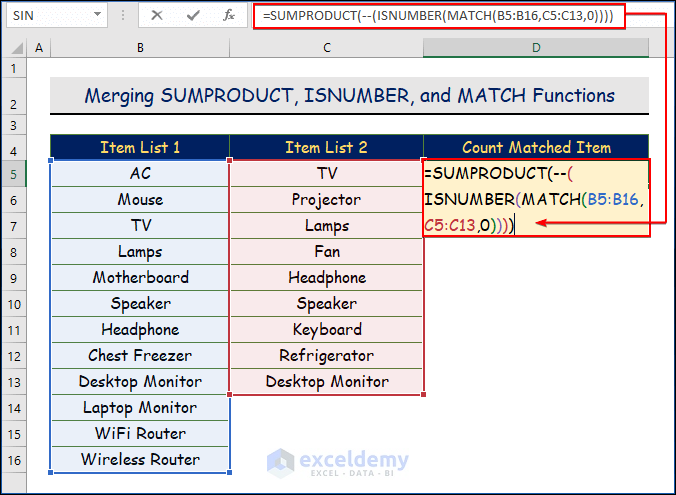Viewport: 676px width, 495px height.
Task: Select row 15 header
Action: (x=14, y=434)
